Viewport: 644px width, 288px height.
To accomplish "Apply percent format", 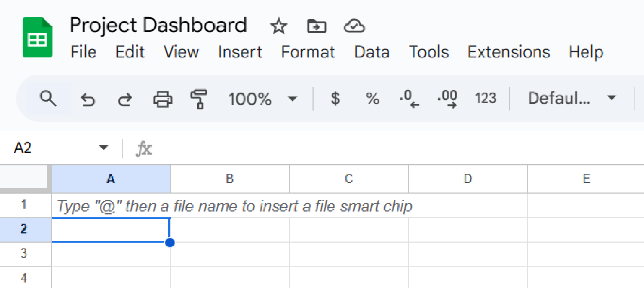I will [372, 99].
